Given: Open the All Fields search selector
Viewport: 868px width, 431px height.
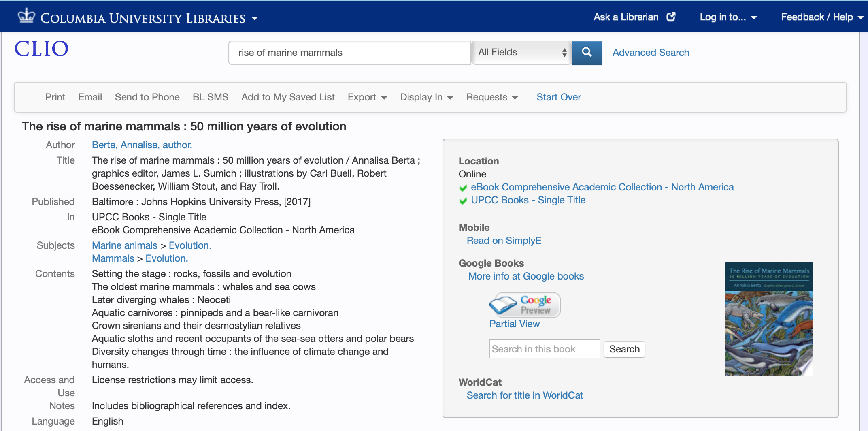Looking at the screenshot, I should [521, 52].
